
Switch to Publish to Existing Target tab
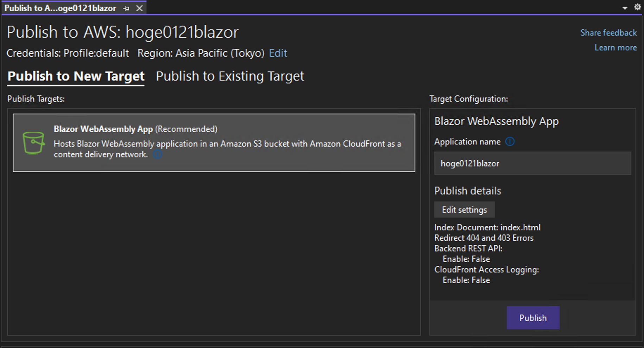[230, 76]
